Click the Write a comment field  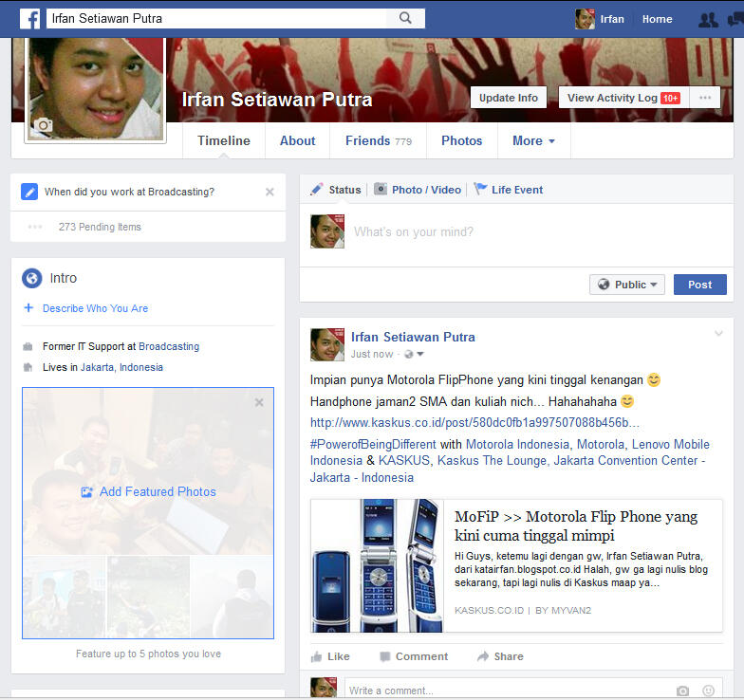click(509, 691)
